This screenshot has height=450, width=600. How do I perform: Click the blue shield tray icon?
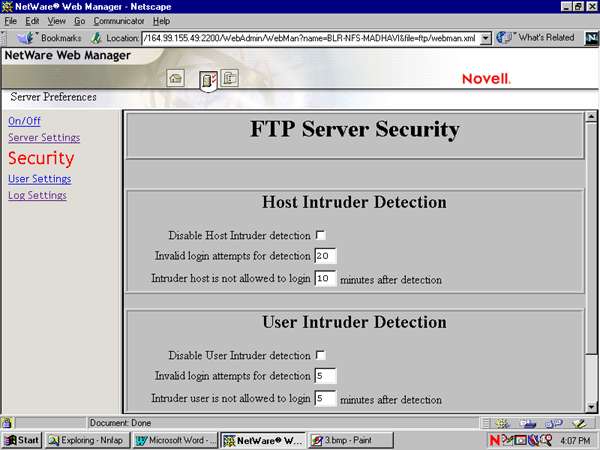533,440
